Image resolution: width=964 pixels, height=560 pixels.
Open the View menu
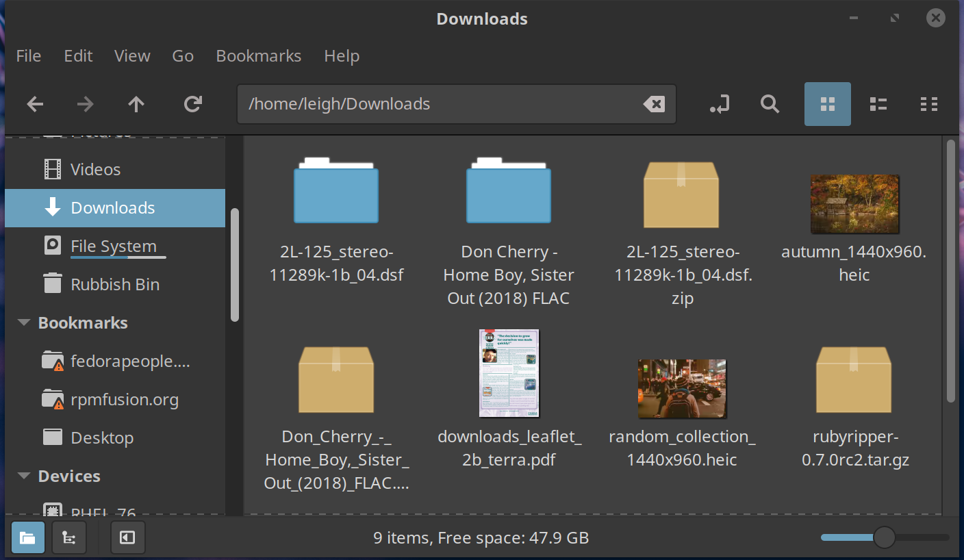132,56
